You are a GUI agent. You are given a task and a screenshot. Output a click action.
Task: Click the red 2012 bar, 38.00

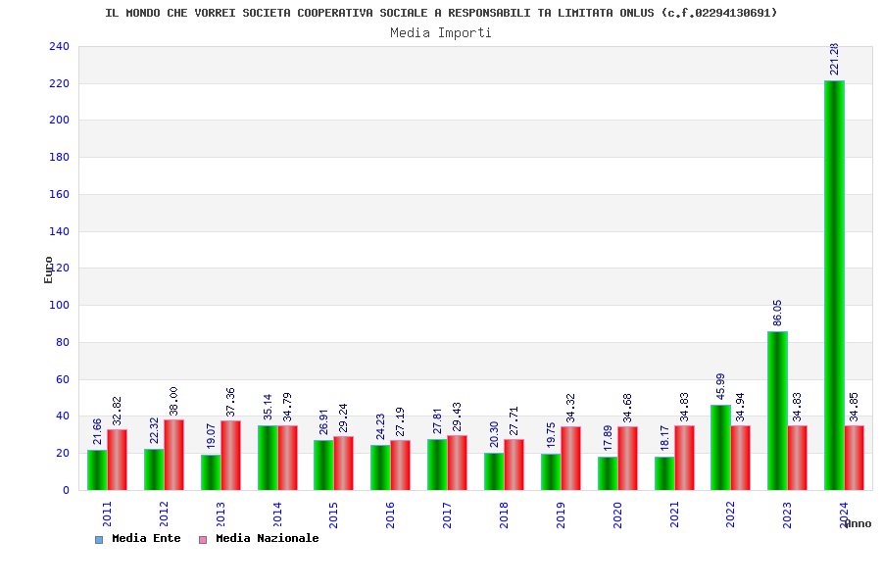(x=173, y=455)
